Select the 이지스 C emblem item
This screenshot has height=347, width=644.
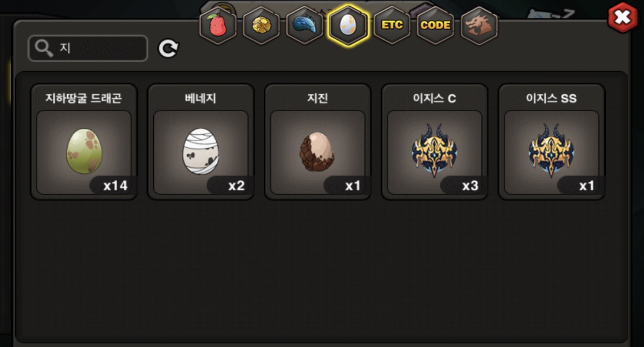pos(435,152)
